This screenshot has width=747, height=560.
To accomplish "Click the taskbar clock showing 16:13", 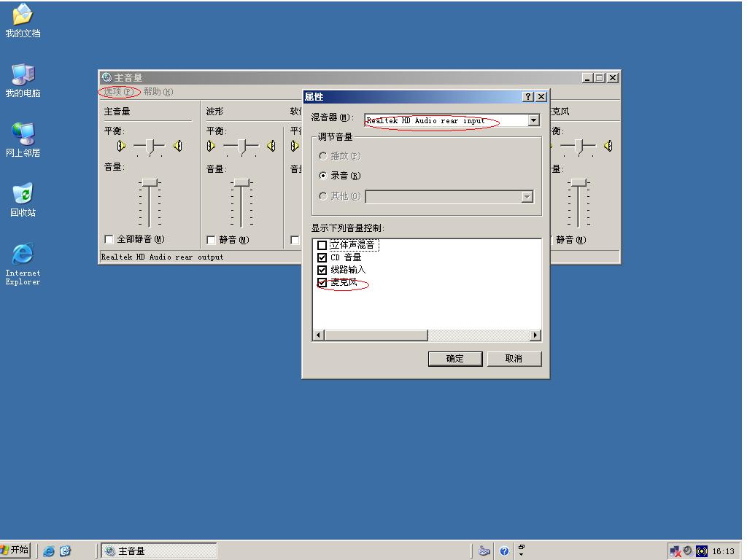I will click(x=723, y=551).
